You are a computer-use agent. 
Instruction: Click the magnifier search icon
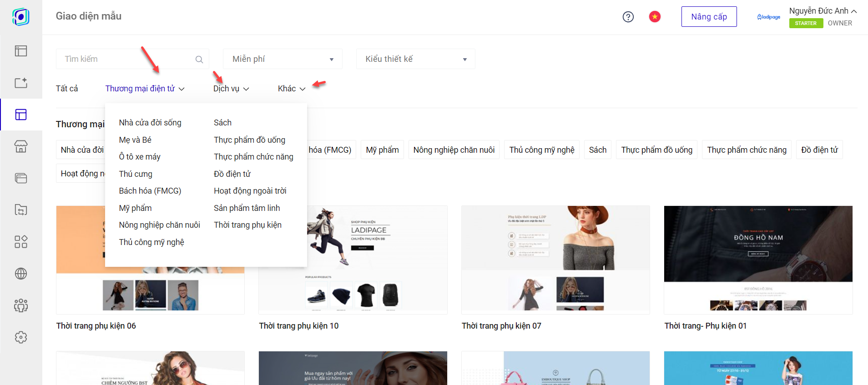tap(199, 60)
